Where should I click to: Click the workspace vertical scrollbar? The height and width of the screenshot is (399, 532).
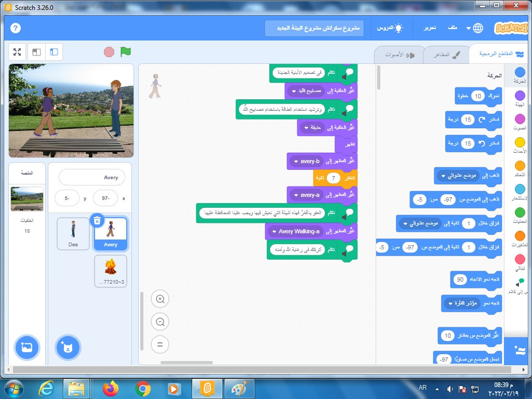click(x=142, y=321)
